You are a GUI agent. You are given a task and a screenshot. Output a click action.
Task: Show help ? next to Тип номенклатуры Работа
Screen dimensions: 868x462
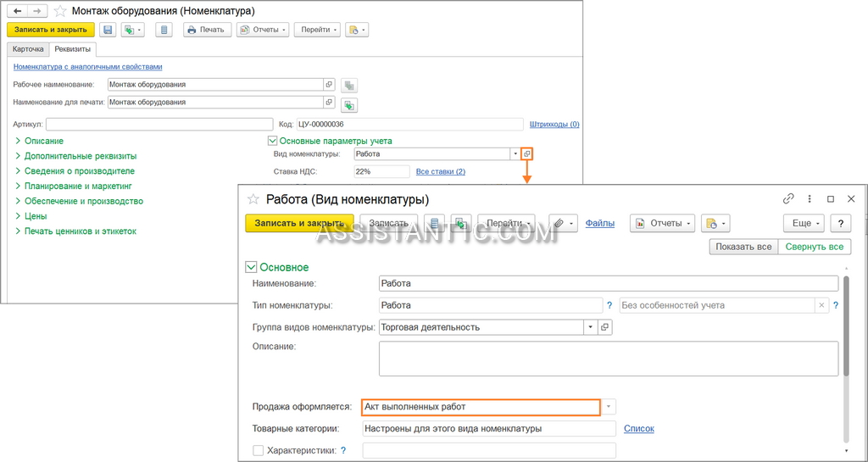pyautogui.click(x=610, y=305)
